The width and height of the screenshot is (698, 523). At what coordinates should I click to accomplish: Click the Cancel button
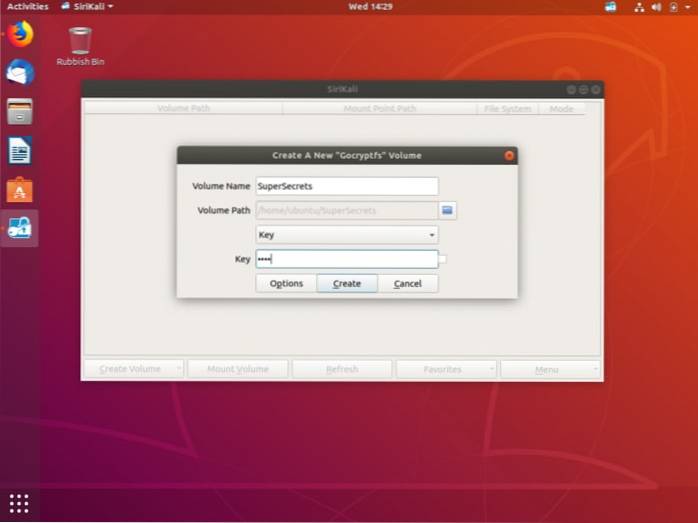(408, 284)
